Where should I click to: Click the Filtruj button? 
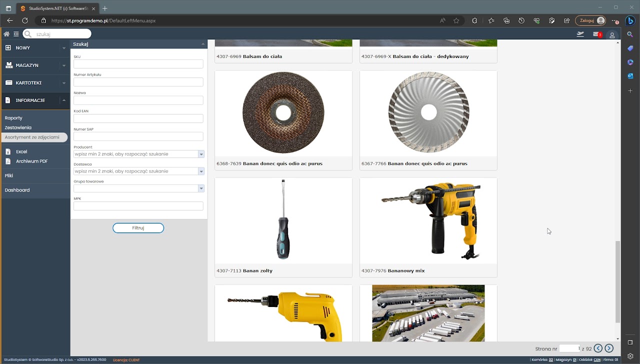(x=138, y=228)
